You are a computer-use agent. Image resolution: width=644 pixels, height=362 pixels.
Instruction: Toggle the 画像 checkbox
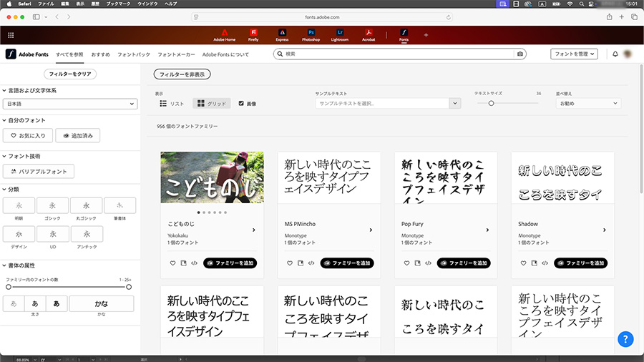[x=241, y=104]
